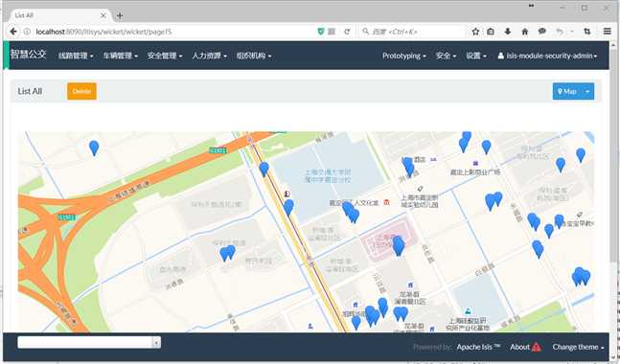
Task: Expand the 设置 menu
Action: coord(476,56)
